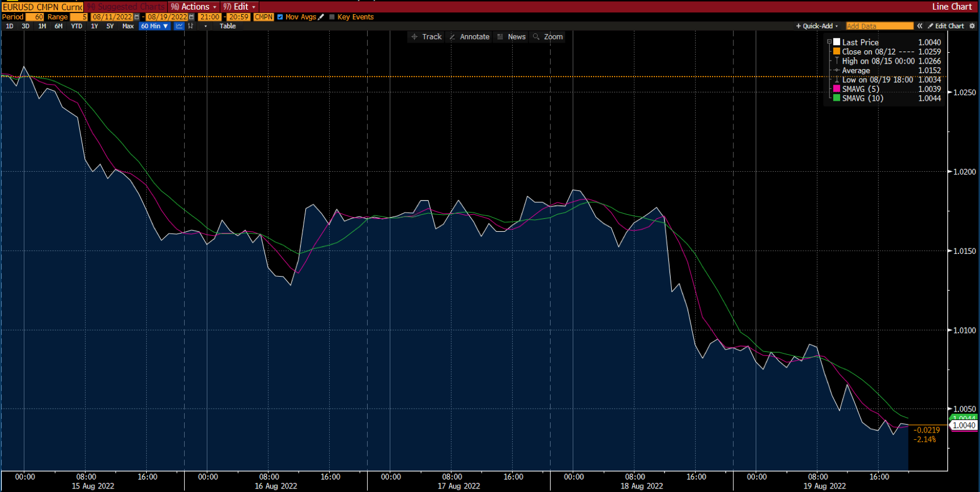Click the pink SMAVG (5) color swatch
Screen dimensions: 980x492
(x=837, y=89)
